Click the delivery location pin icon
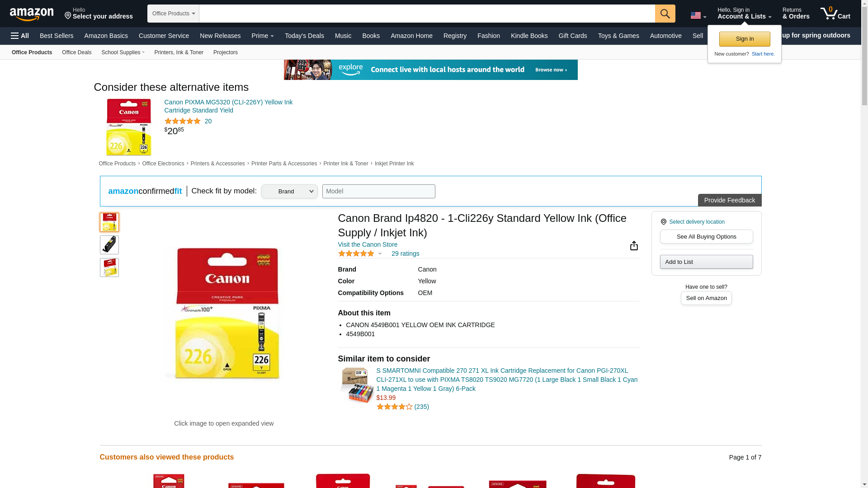 point(663,222)
